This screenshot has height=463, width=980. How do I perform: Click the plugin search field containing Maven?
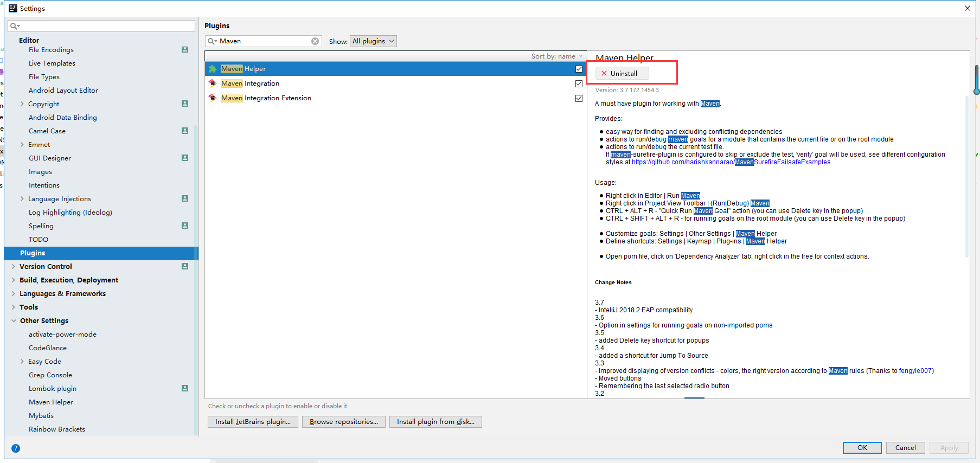coord(264,41)
